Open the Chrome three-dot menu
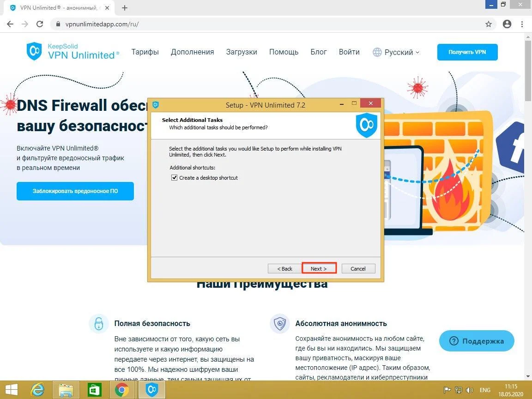This screenshot has height=399, width=532. tap(523, 24)
